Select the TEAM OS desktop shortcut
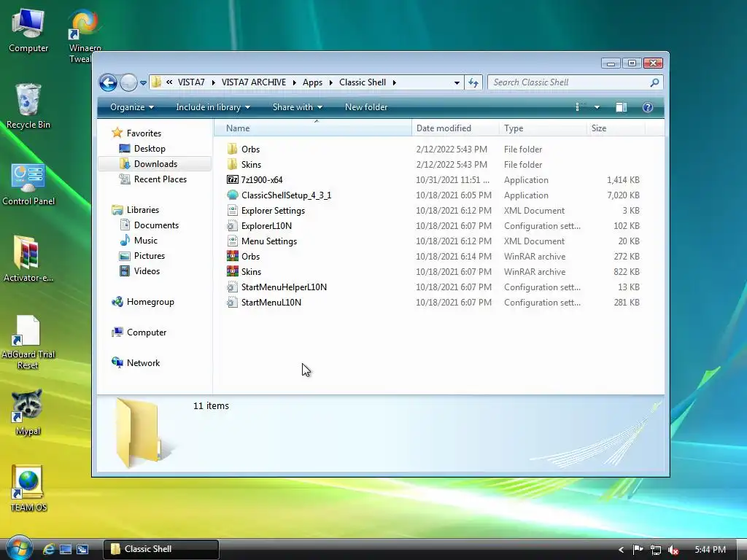Image resolution: width=747 pixels, height=560 pixels. (x=28, y=488)
